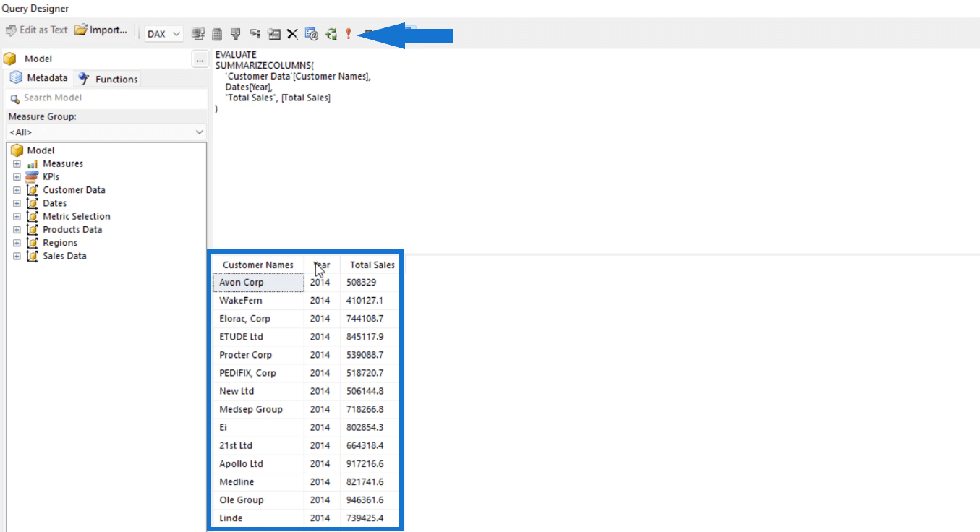Toggle the Show Empty Cells toolbar icon

235,34
